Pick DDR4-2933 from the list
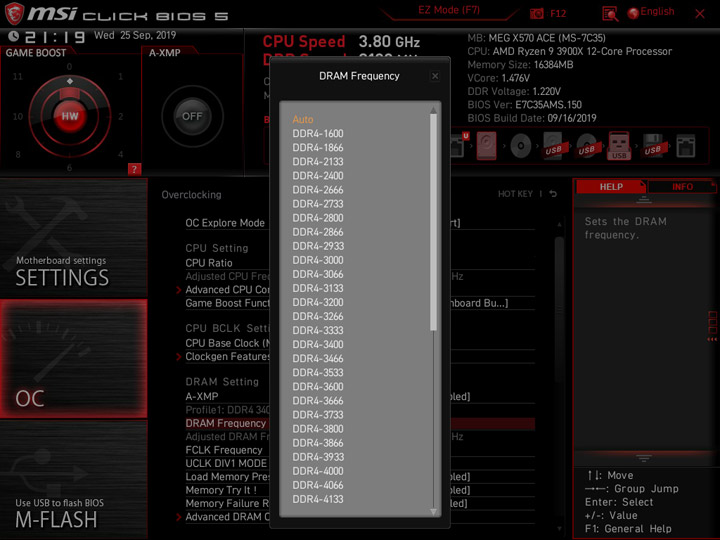 click(x=318, y=246)
